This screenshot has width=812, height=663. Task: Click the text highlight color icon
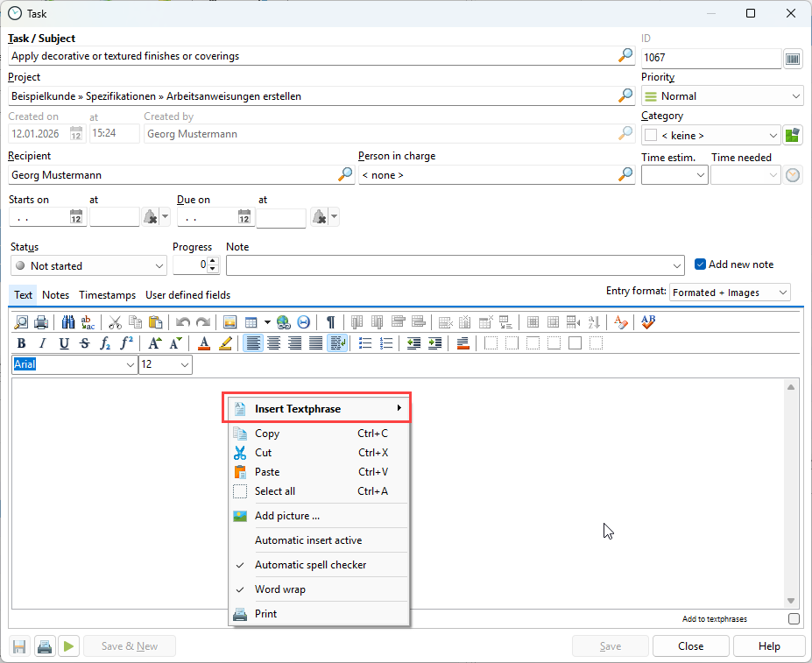pyautogui.click(x=225, y=343)
